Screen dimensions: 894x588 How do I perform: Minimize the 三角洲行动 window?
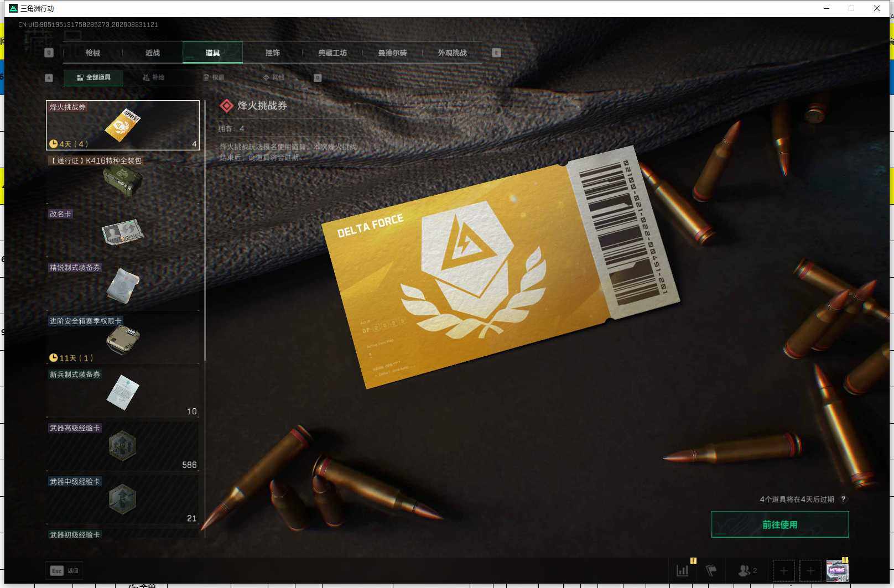827,8
